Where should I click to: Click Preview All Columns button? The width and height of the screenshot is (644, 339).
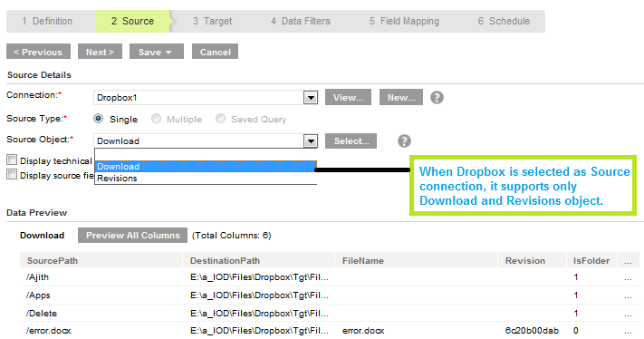click(132, 236)
